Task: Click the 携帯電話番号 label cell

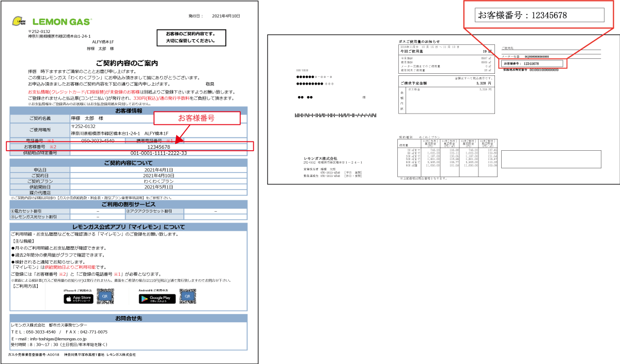Action: tap(154, 140)
